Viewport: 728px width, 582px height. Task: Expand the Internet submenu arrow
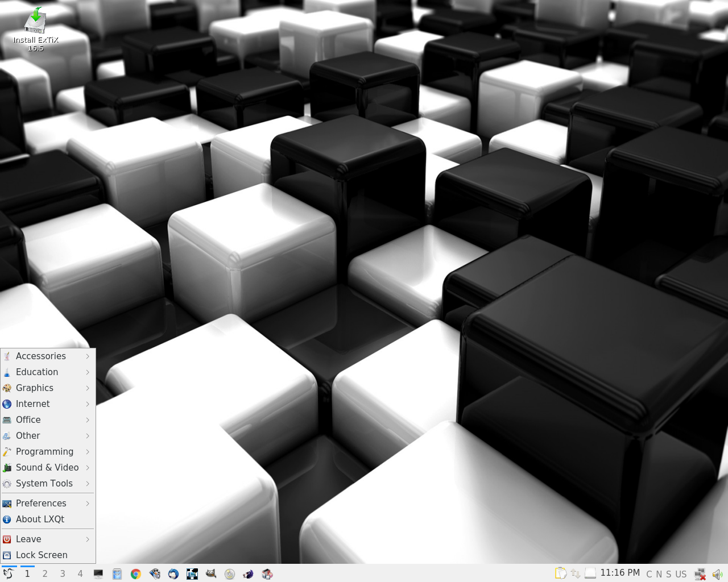pyautogui.click(x=88, y=404)
